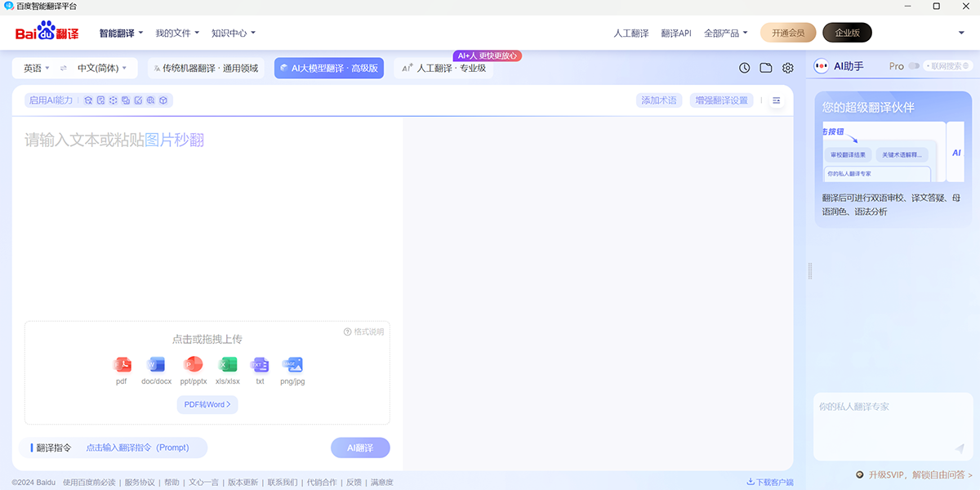
Task: Click the xls/xlsx file type icon
Action: pos(228,365)
